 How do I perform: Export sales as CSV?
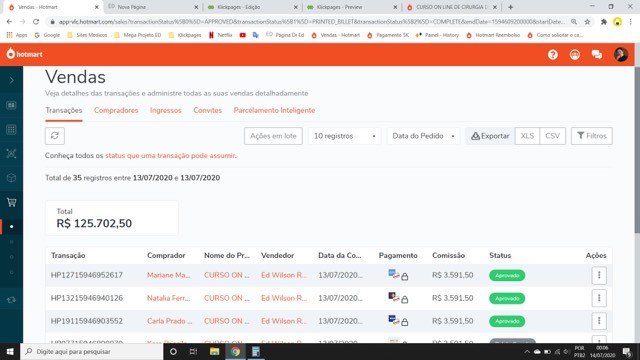click(552, 136)
